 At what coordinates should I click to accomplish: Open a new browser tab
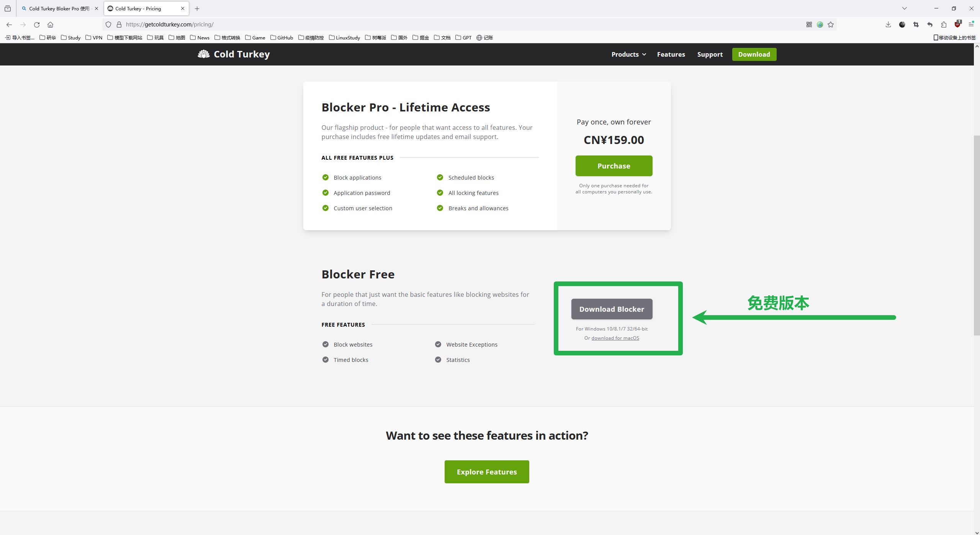pos(197,8)
